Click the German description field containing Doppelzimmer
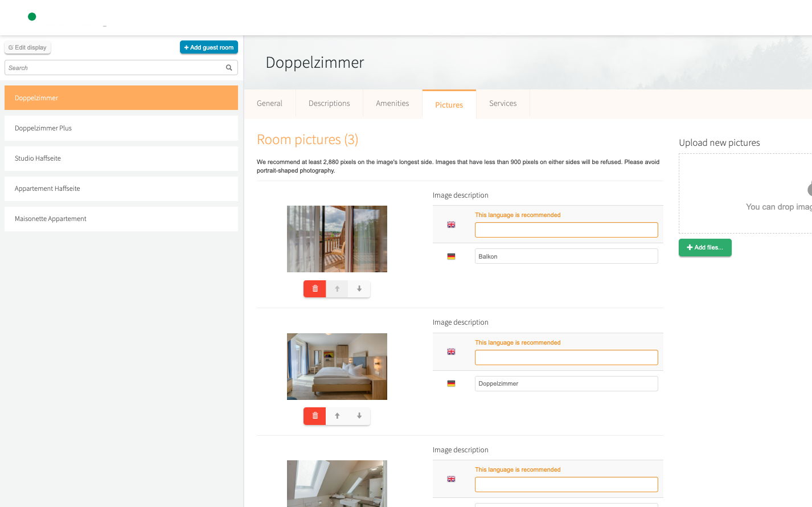The image size is (812, 507). tap(567, 383)
